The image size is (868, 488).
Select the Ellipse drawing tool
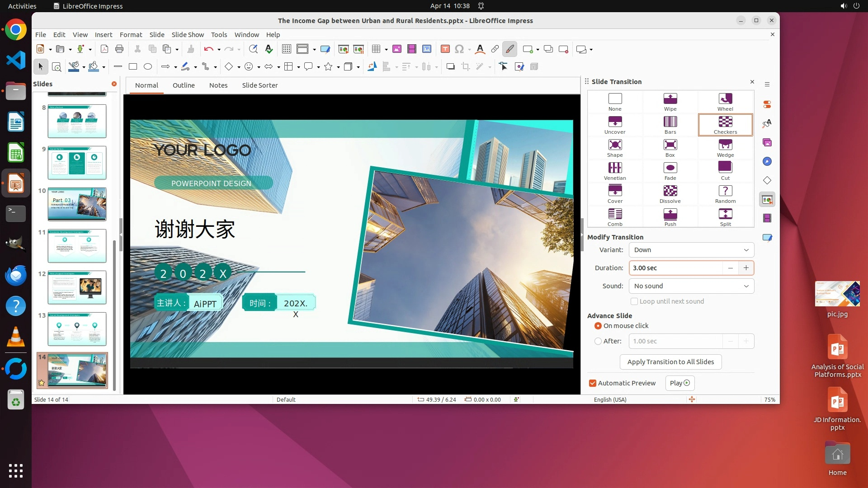click(148, 67)
